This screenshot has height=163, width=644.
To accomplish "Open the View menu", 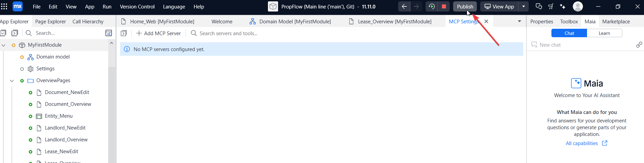I will 71,6.
